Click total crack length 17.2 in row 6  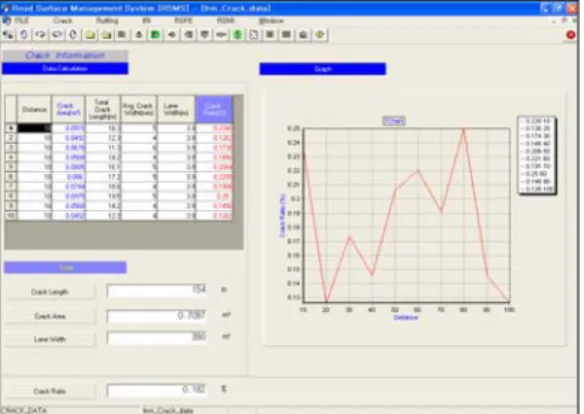click(x=103, y=177)
